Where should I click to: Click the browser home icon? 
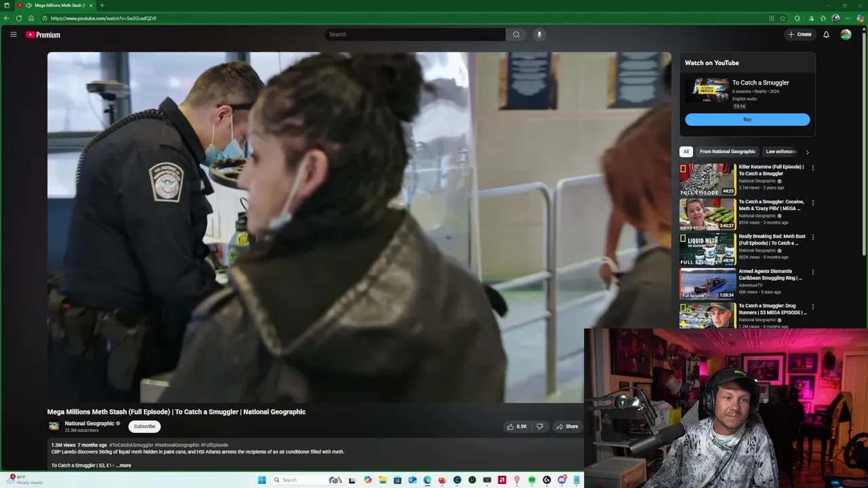[x=31, y=18]
